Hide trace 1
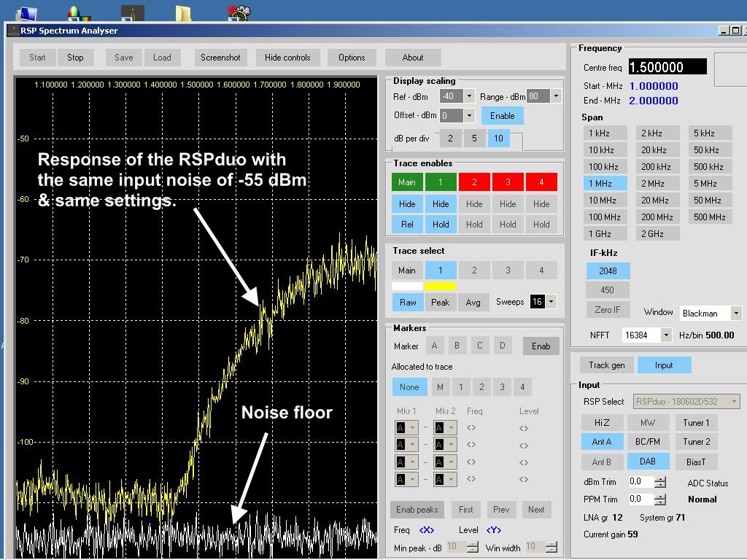 point(441,204)
